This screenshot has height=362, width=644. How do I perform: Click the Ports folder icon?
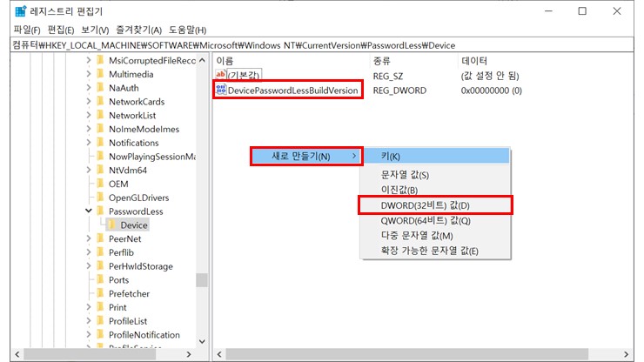pos(100,280)
